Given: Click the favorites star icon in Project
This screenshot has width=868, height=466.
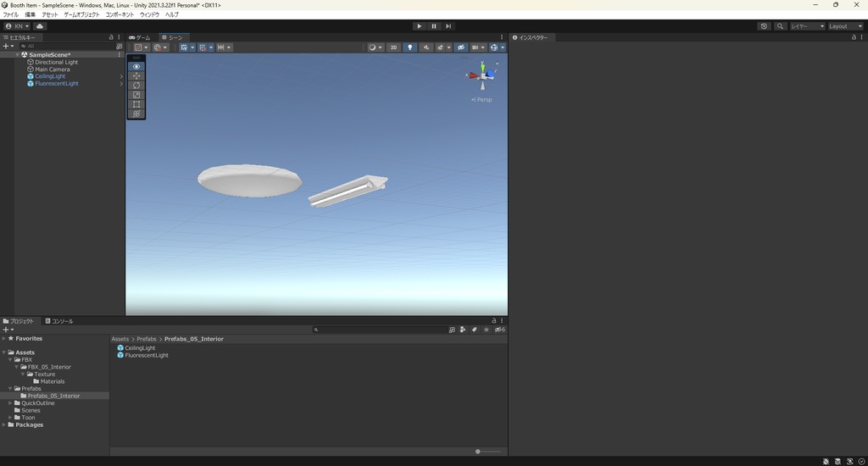Looking at the screenshot, I should coord(486,330).
